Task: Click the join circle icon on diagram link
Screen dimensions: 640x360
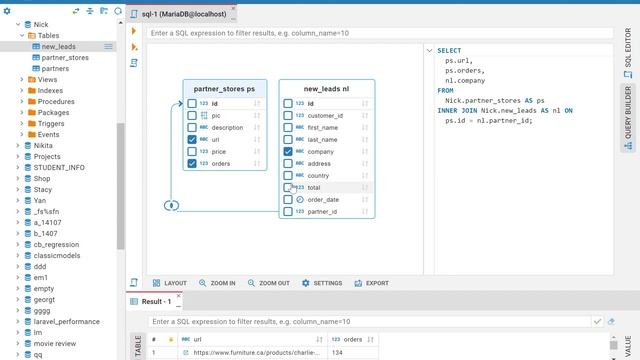Action: click(171, 205)
